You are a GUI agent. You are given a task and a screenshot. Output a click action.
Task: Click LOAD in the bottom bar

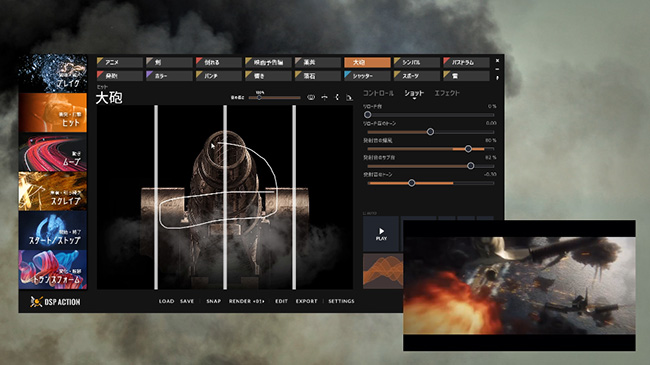(x=167, y=301)
